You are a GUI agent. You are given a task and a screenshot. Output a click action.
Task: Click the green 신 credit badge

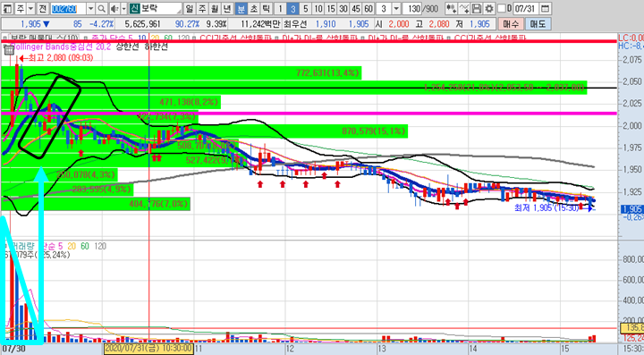tap(134, 8)
